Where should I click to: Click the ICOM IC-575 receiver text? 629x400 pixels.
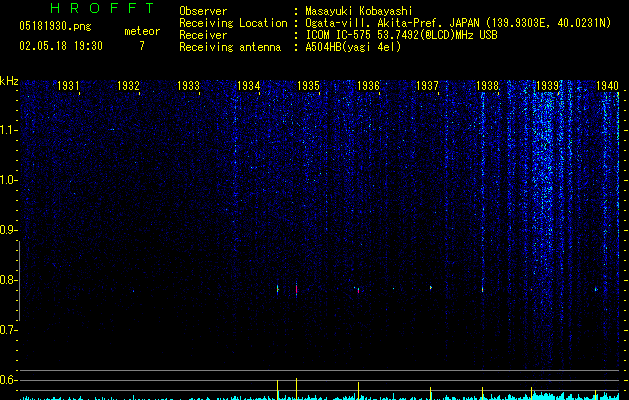tap(401, 35)
